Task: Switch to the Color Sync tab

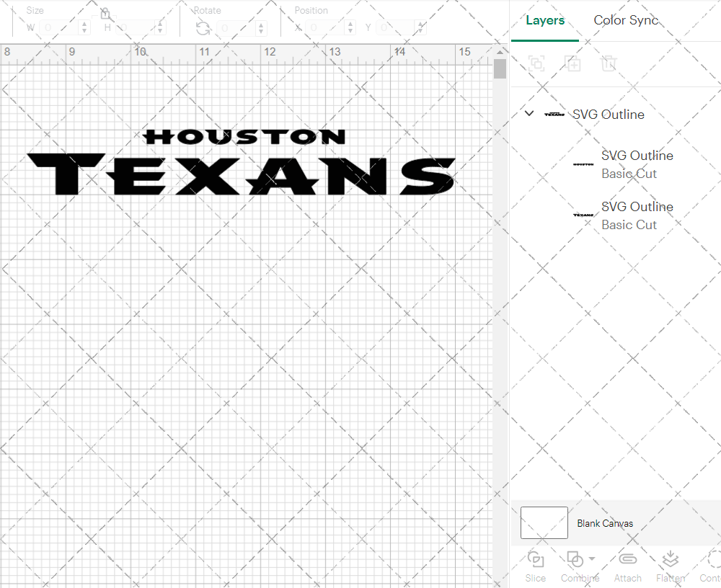Action: 626,20
